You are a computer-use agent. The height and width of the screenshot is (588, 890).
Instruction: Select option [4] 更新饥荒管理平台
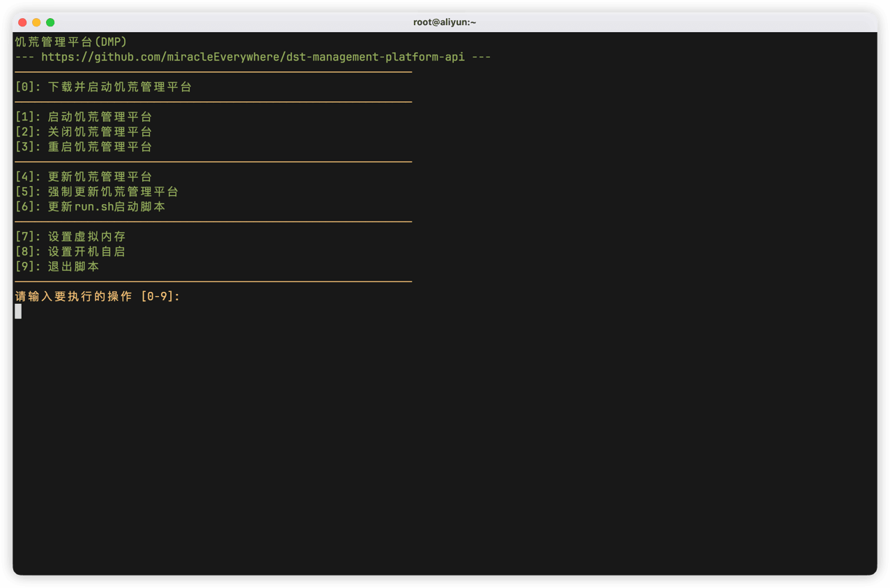(84, 177)
